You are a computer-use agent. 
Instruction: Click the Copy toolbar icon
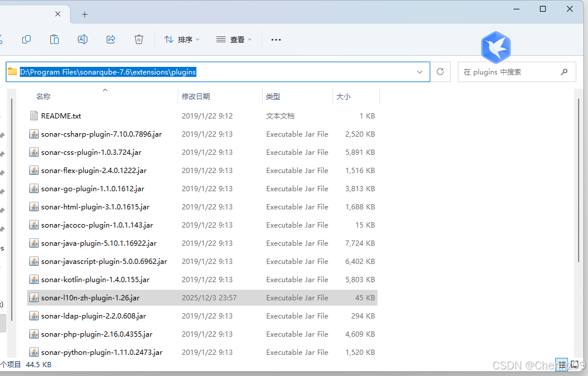(26, 39)
